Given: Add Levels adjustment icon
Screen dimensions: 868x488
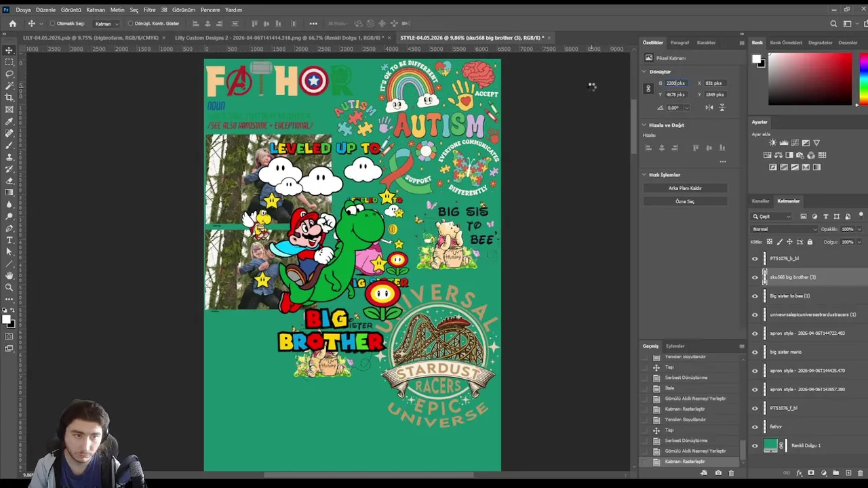Looking at the screenshot, I should (783, 143).
